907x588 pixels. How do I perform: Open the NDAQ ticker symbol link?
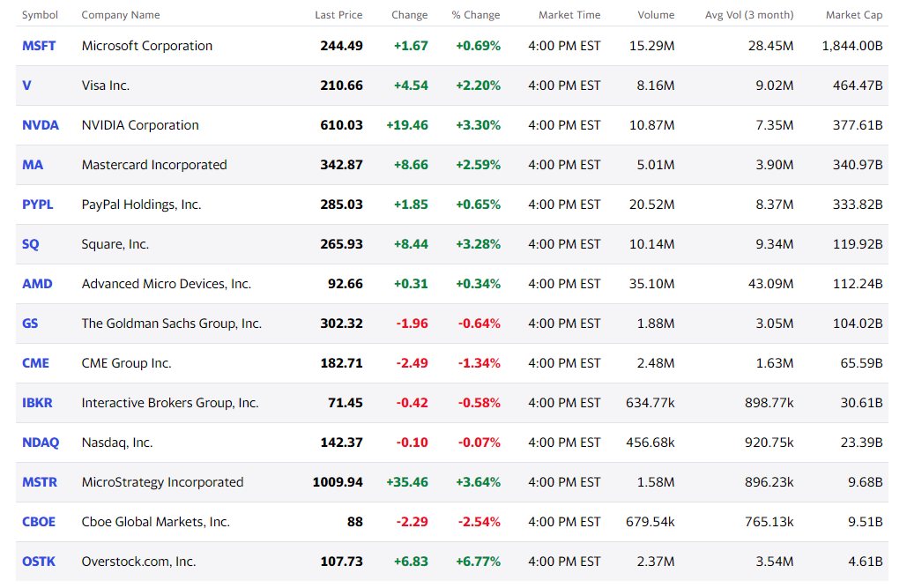click(x=41, y=443)
